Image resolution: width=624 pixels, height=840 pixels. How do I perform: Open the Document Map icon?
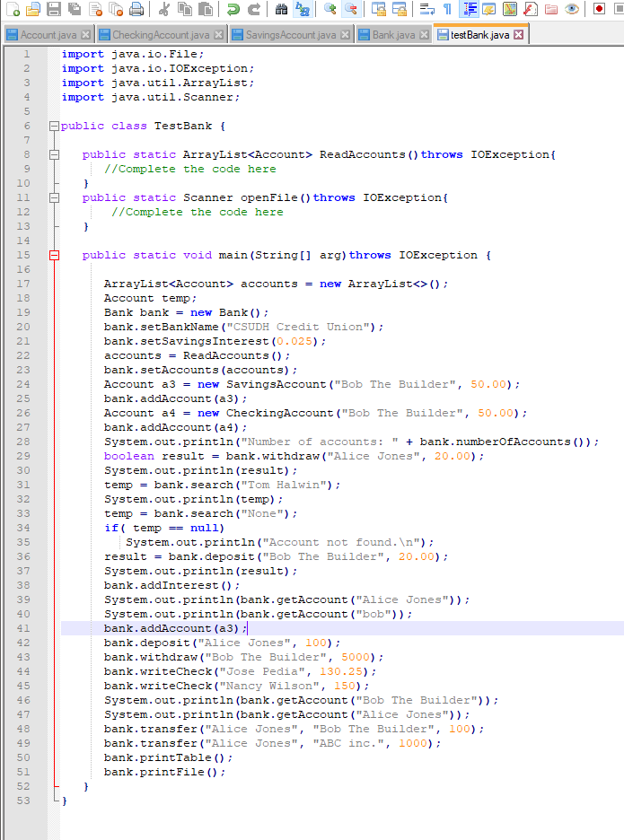tap(510, 9)
